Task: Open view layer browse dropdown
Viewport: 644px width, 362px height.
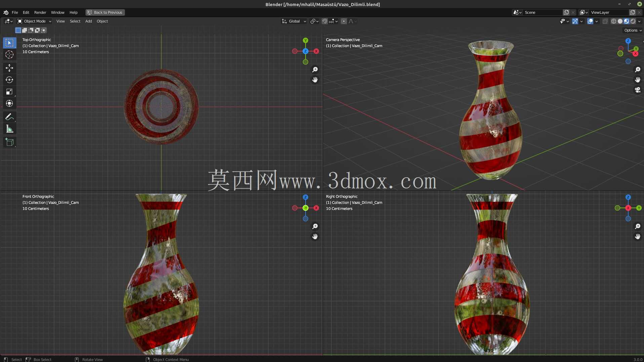Action: [584, 12]
